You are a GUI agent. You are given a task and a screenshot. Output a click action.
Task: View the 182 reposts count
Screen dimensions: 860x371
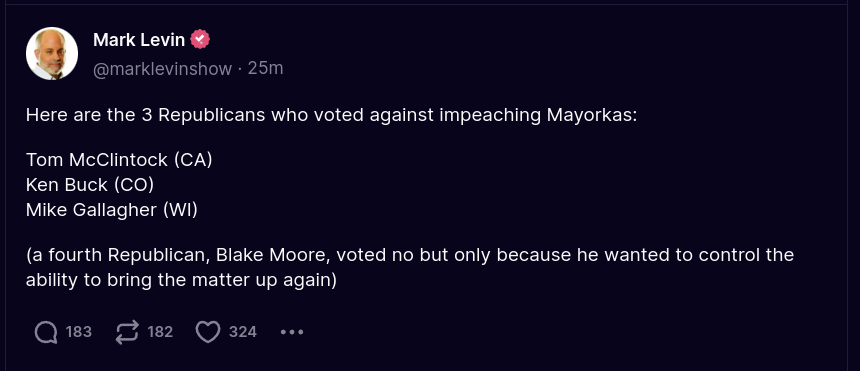[160, 332]
